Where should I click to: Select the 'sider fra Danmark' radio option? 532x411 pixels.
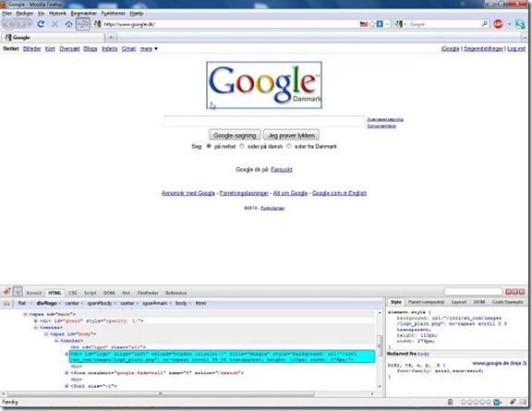[289, 146]
